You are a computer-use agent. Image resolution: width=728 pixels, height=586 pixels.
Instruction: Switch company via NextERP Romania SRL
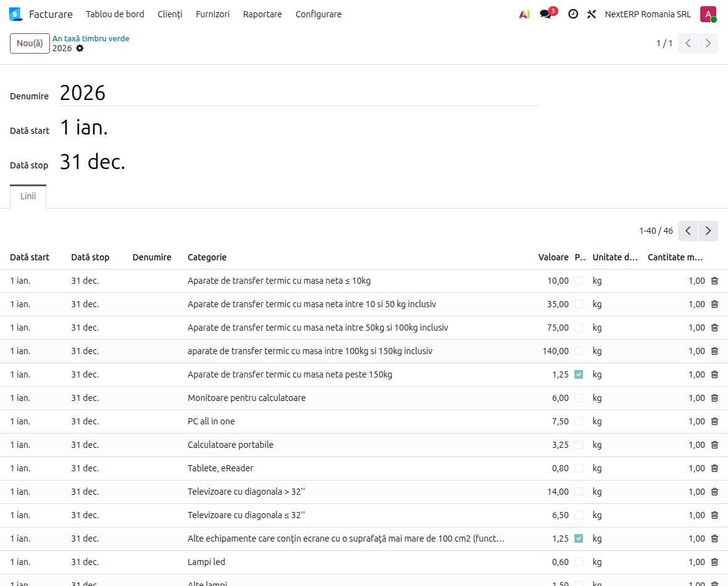point(648,14)
